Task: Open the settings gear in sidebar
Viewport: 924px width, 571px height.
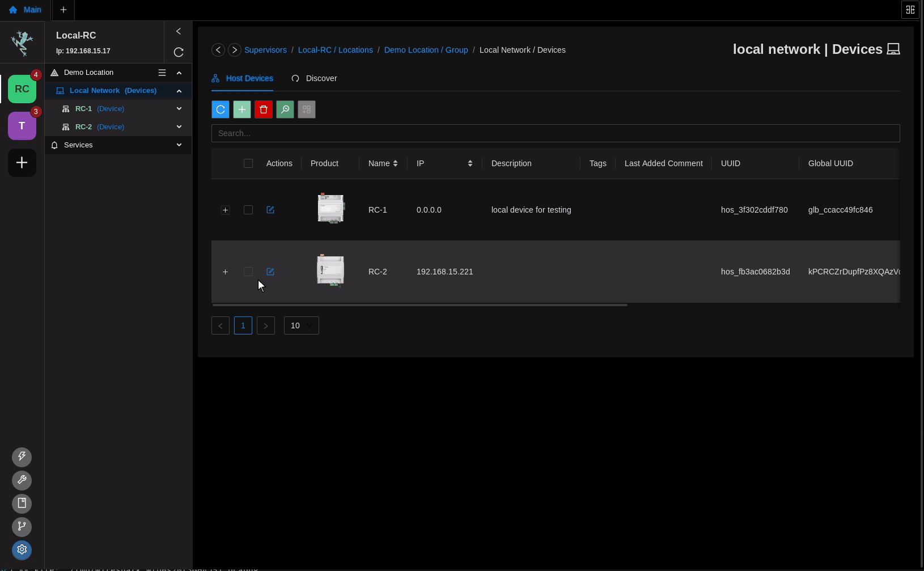Action: click(22, 549)
